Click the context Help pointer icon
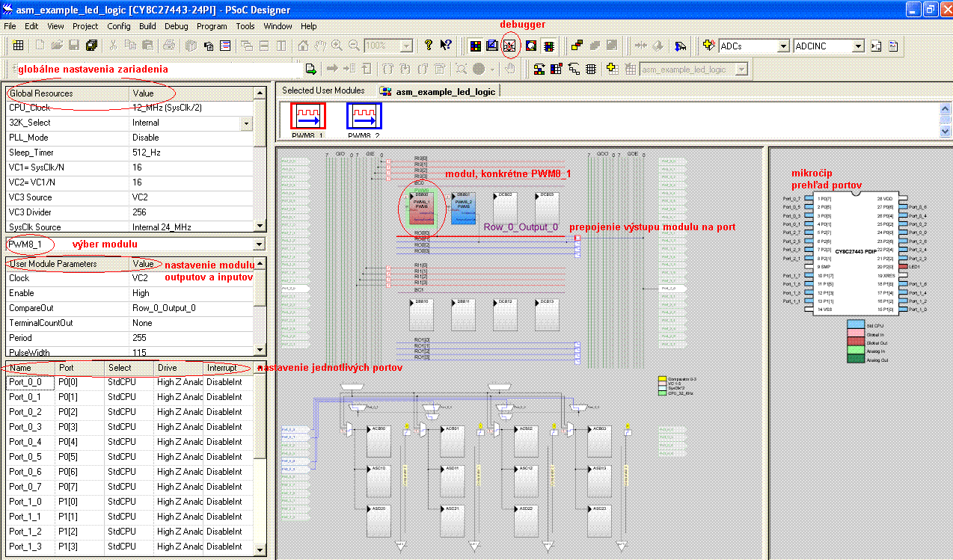 446,46
